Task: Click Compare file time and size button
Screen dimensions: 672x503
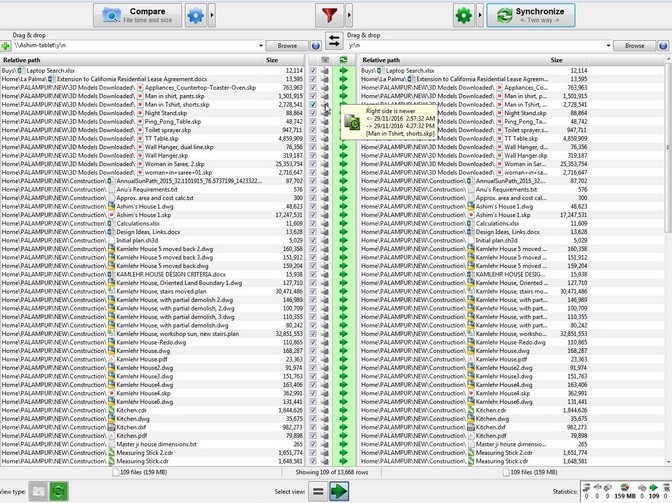Action: 137,16
